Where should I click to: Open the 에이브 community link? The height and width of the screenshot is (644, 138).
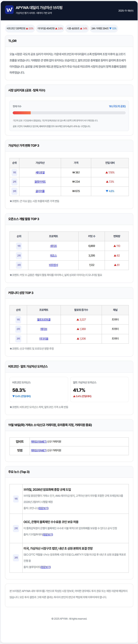click(44, 329)
